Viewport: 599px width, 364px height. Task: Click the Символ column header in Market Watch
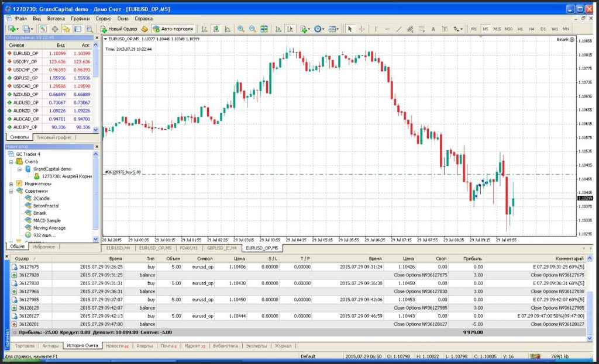pos(16,46)
